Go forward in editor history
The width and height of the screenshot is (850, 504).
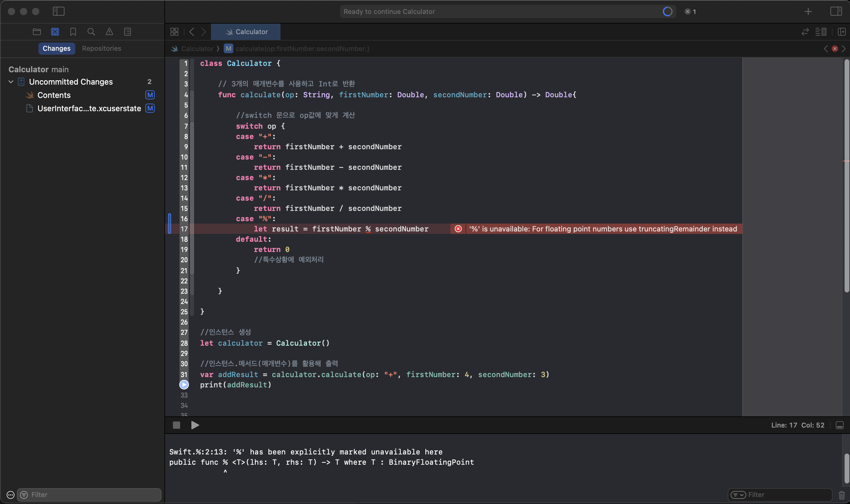[203, 32]
